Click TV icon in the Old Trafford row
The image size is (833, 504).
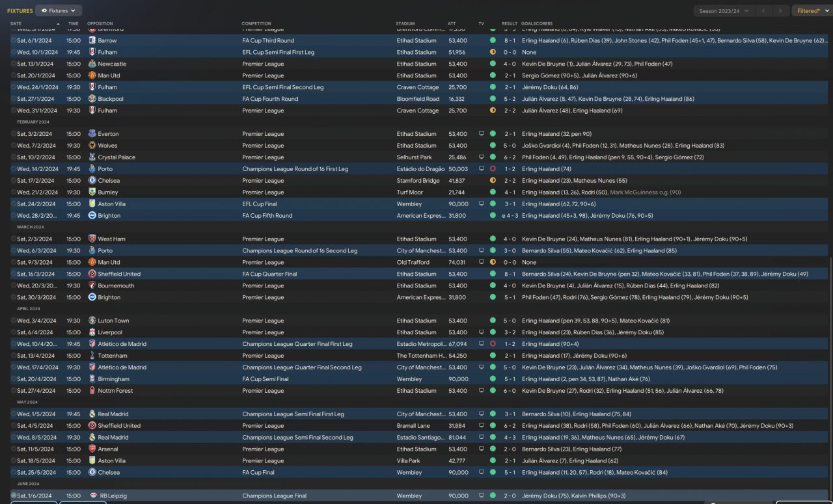click(x=482, y=263)
